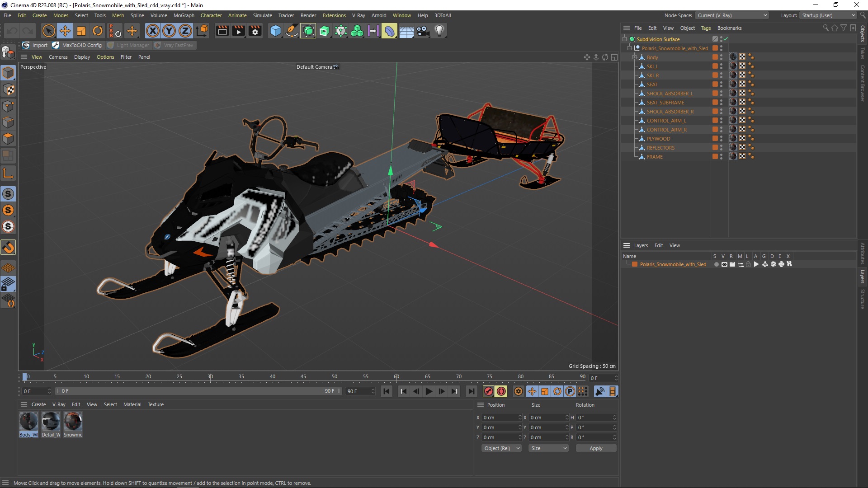Image resolution: width=868 pixels, height=488 pixels.
Task: Select the Move tool in top toolbar
Action: tap(65, 31)
